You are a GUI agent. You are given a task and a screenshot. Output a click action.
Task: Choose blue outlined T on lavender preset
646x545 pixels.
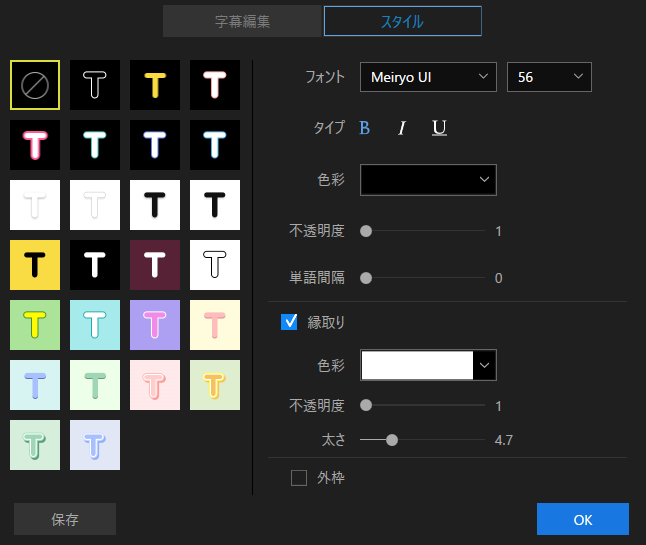click(x=95, y=445)
